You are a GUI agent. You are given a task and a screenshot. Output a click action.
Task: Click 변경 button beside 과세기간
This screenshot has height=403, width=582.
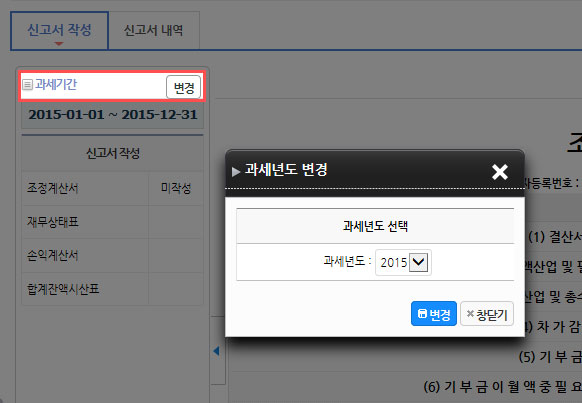point(183,88)
